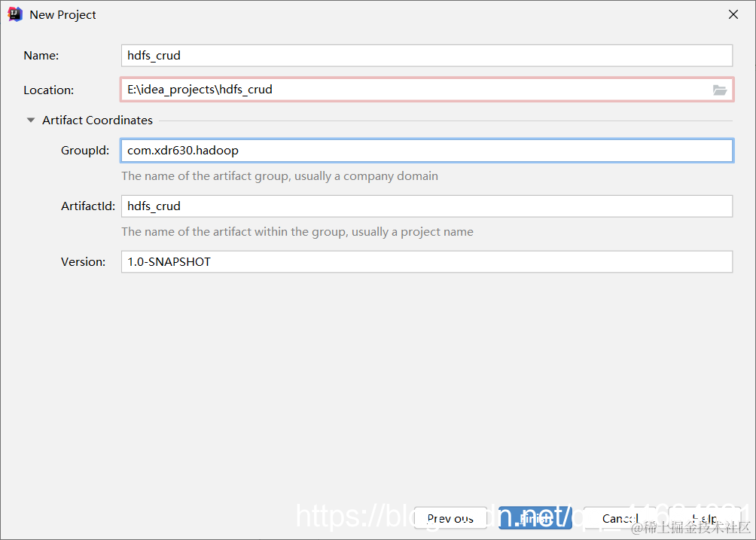This screenshot has height=540, width=756.
Task: Click the Name input field
Action: pyautogui.click(x=427, y=56)
